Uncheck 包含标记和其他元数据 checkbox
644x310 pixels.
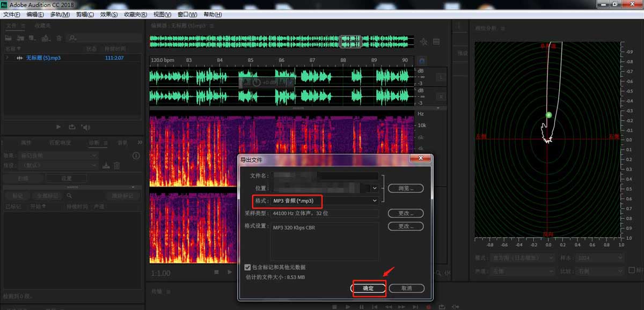[x=247, y=267]
